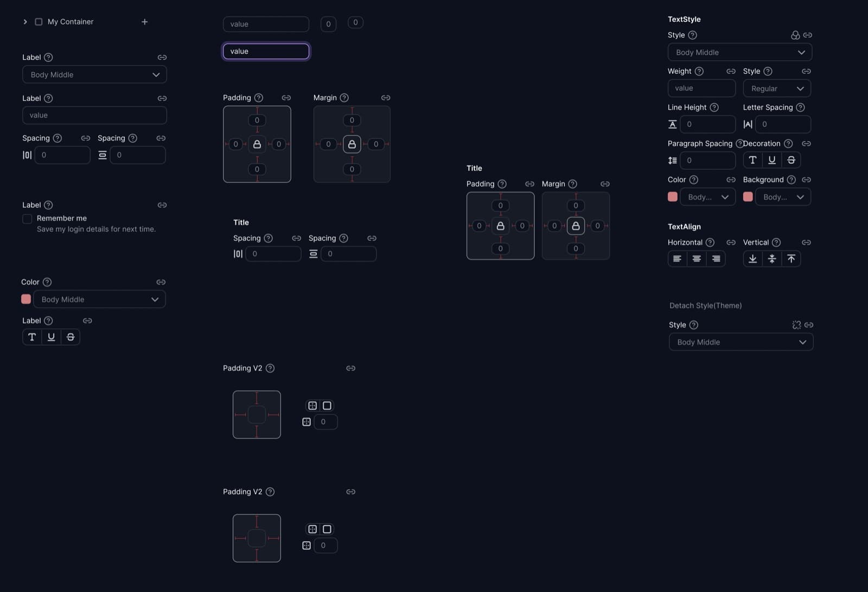Click the Color swatch beside Body Middle
Screen dimensions: 868x592
tap(26, 299)
